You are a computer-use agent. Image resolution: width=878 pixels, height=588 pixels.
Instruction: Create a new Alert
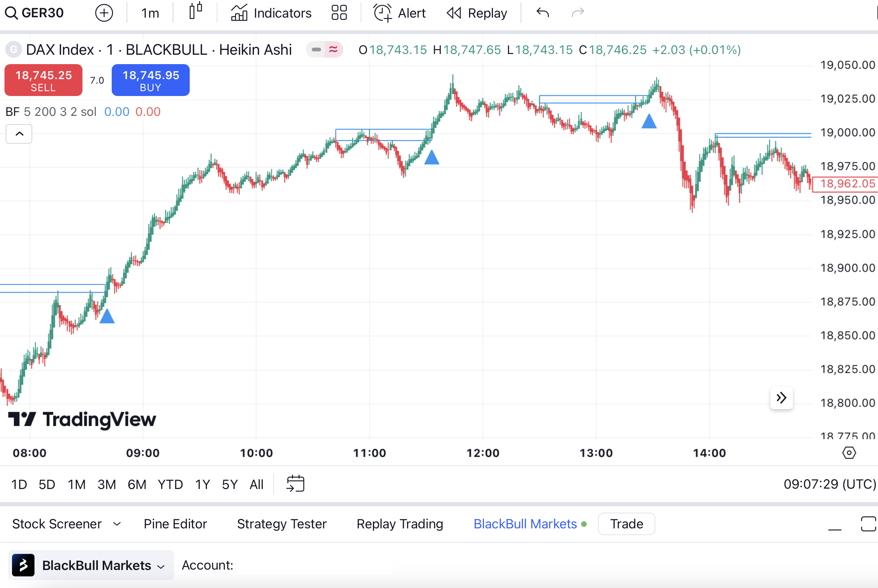[x=400, y=13]
